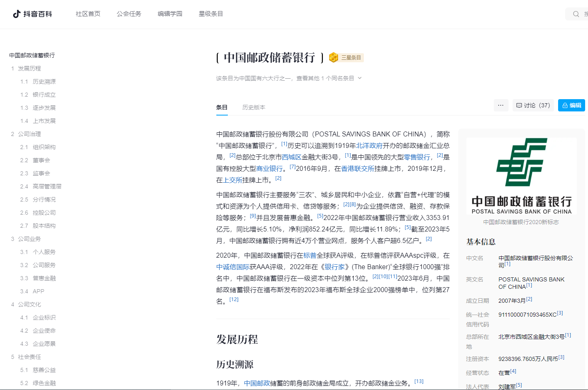Jump to 公司文化 in the outline

30,304
